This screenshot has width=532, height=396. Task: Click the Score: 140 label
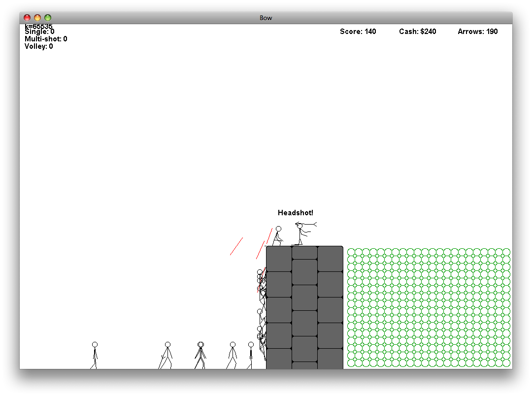pyautogui.click(x=358, y=32)
